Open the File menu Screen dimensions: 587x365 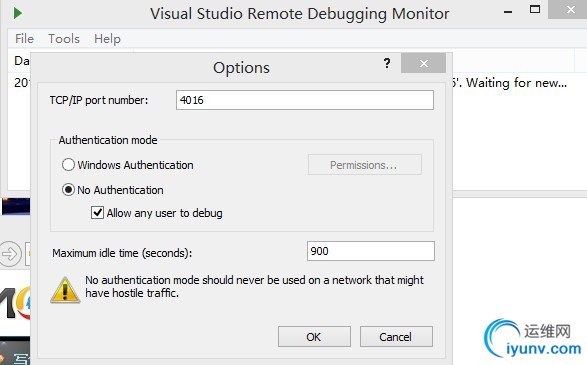point(24,39)
